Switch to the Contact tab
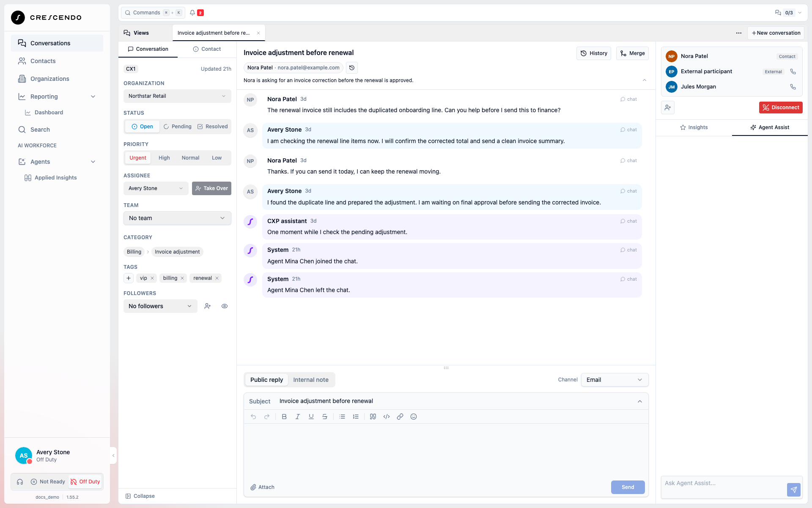This screenshot has height=508, width=812. [207, 49]
